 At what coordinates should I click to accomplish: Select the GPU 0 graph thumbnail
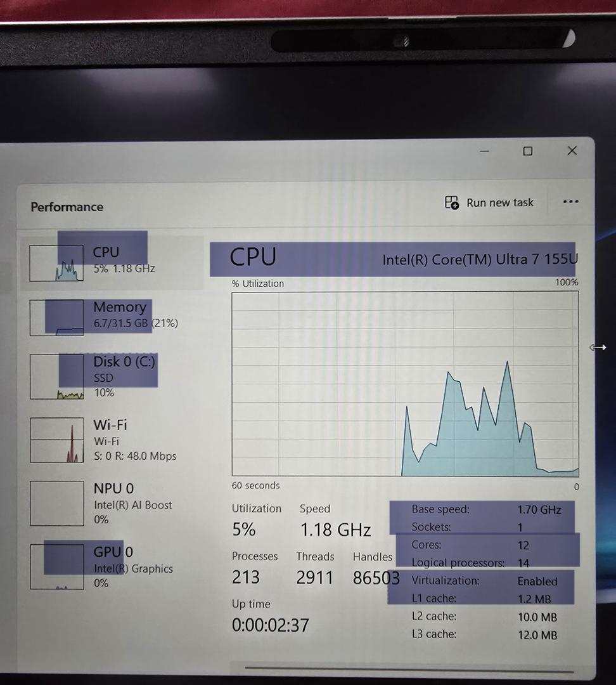(x=57, y=566)
